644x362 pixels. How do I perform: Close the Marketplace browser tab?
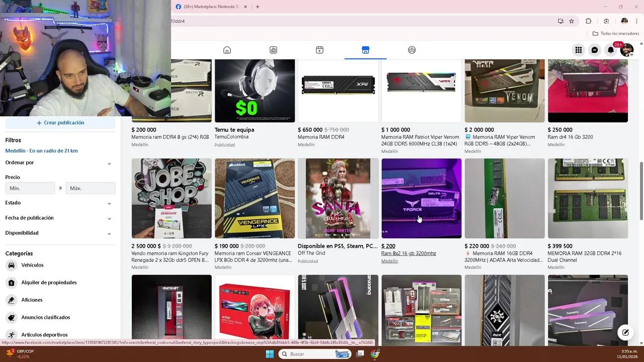pyautogui.click(x=246, y=7)
